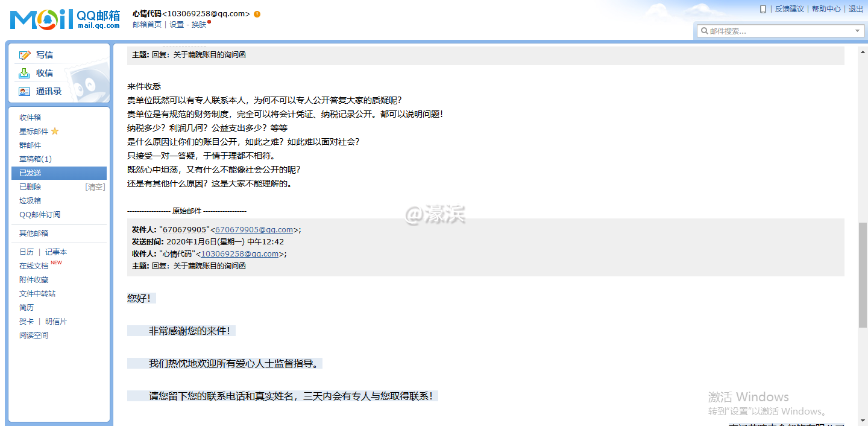Click 退出 to log out

pyautogui.click(x=856, y=8)
